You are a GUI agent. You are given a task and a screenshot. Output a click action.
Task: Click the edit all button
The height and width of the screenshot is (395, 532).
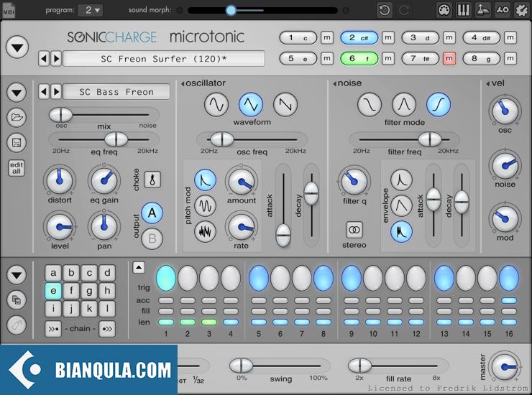17,168
